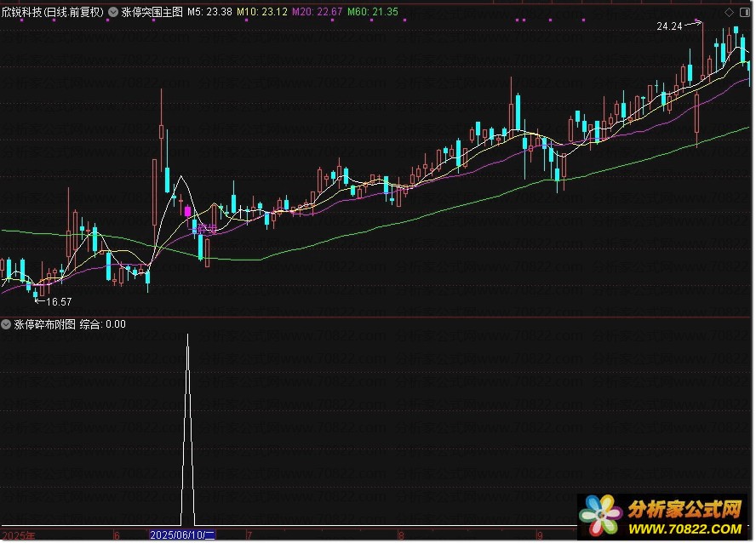Click the highlighted date 2025/06/10/二
This screenshot has height=543, width=756.
[182, 534]
